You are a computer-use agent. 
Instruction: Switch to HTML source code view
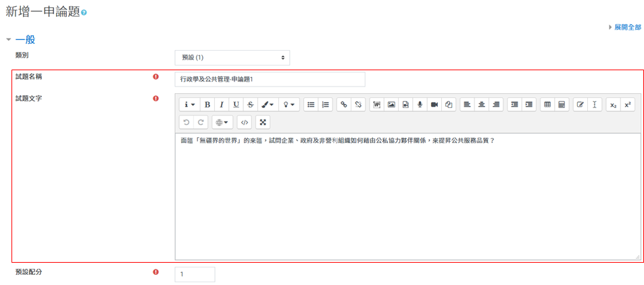coord(244,122)
